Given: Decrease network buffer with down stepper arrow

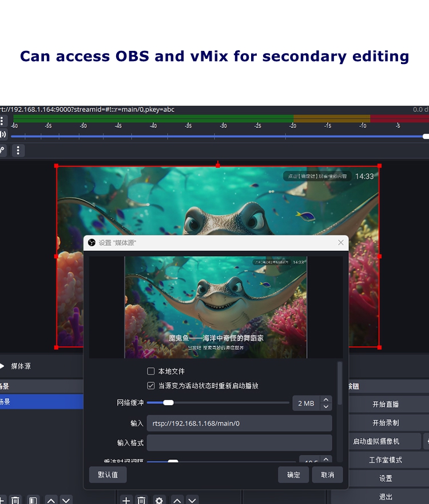Looking at the screenshot, I should tap(326, 407).
